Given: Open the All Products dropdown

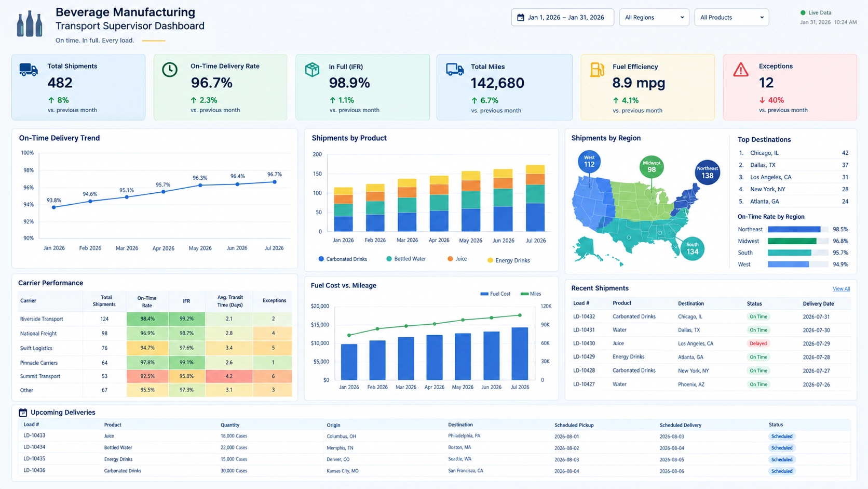Looking at the screenshot, I should [731, 18].
